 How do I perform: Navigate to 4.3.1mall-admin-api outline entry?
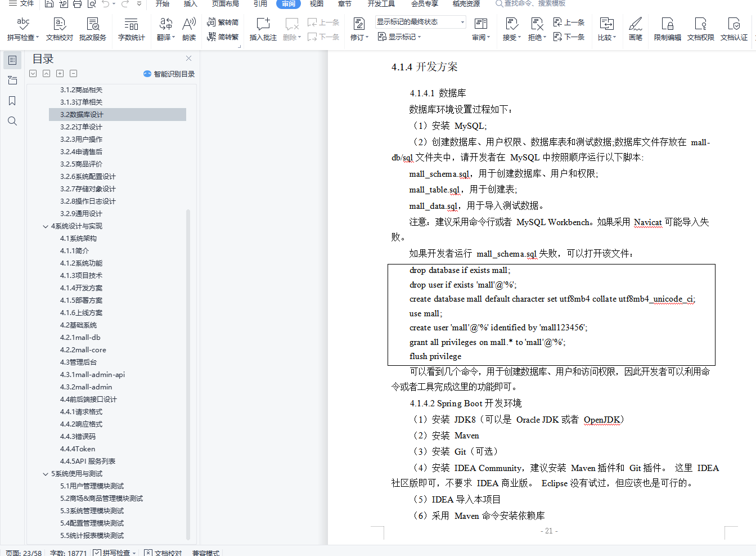(x=93, y=375)
